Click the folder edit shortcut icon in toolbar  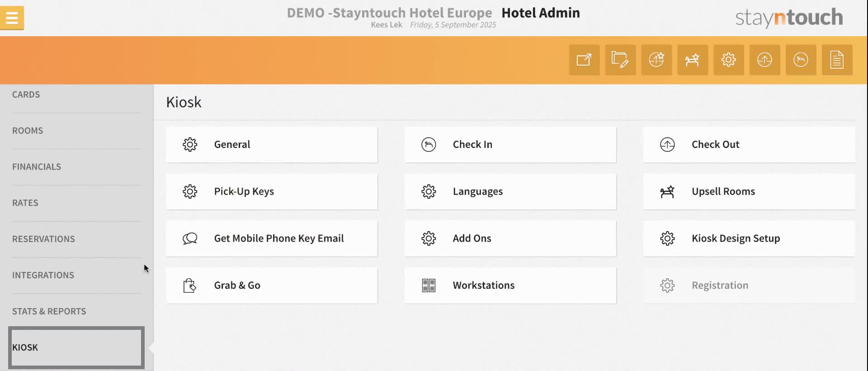[x=620, y=60]
